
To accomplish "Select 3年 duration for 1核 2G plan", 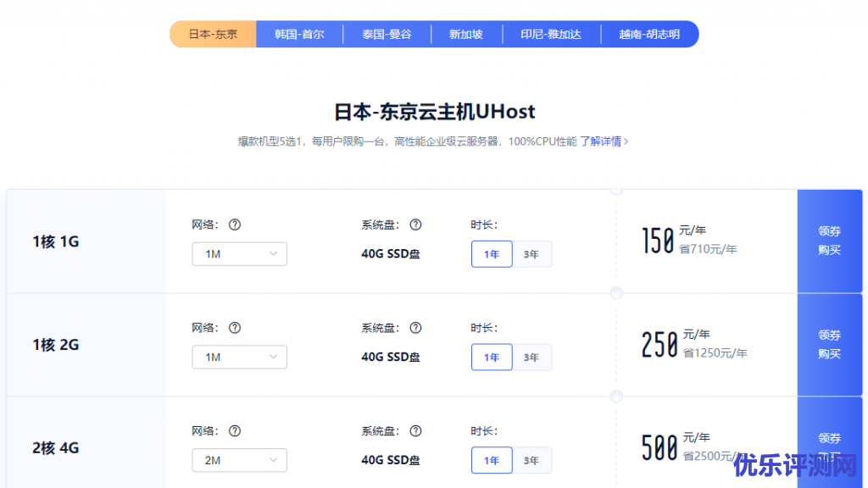I will [531, 358].
